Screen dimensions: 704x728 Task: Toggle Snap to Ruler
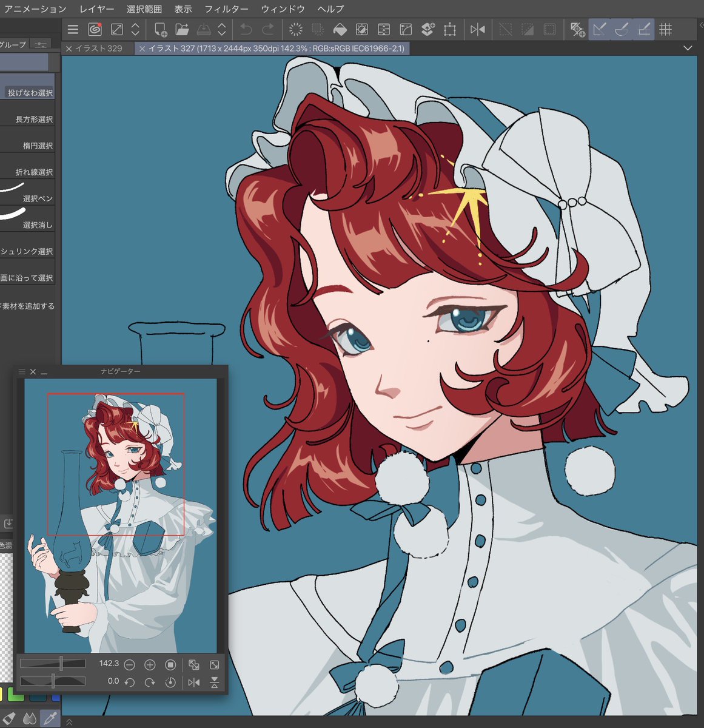(600, 29)
